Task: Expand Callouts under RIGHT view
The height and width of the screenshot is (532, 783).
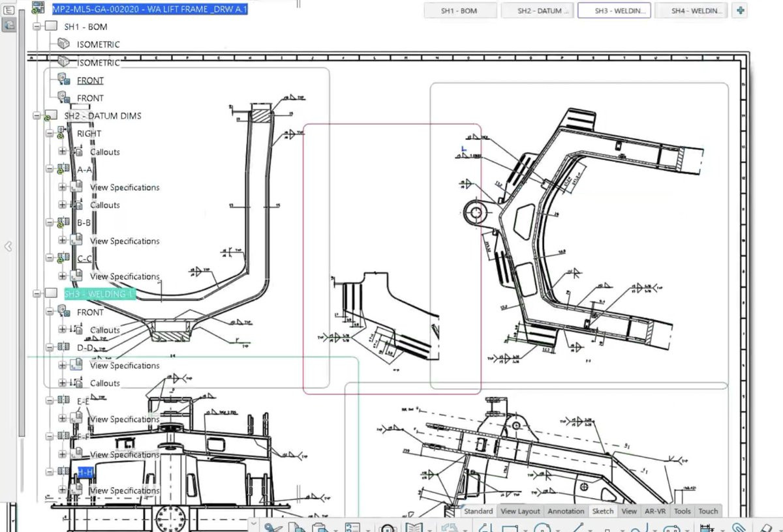Action: (63, 151)
